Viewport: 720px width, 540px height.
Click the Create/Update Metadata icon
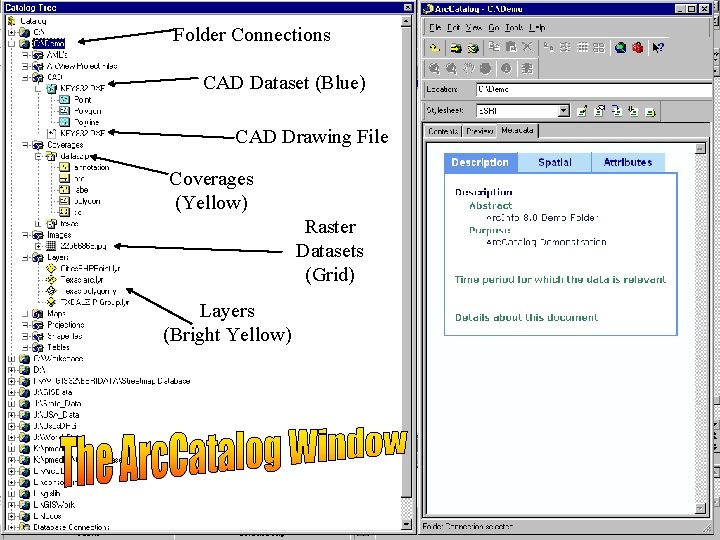tap(616, 111)
